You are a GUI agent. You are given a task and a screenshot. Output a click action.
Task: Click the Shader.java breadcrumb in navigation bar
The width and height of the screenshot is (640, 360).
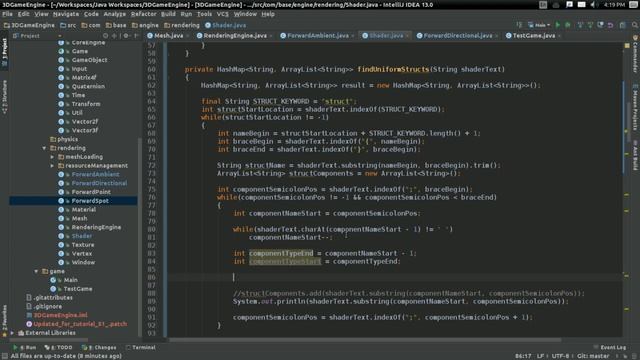225,25
